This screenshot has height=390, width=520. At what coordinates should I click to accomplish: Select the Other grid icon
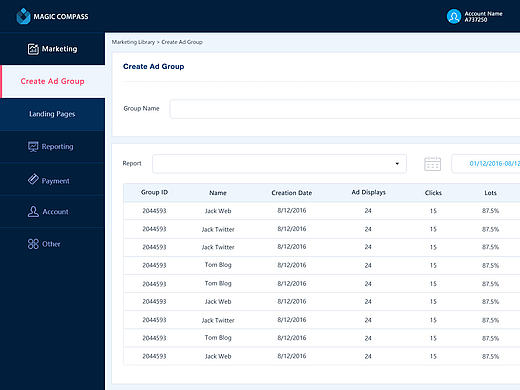tap(33, 244)
